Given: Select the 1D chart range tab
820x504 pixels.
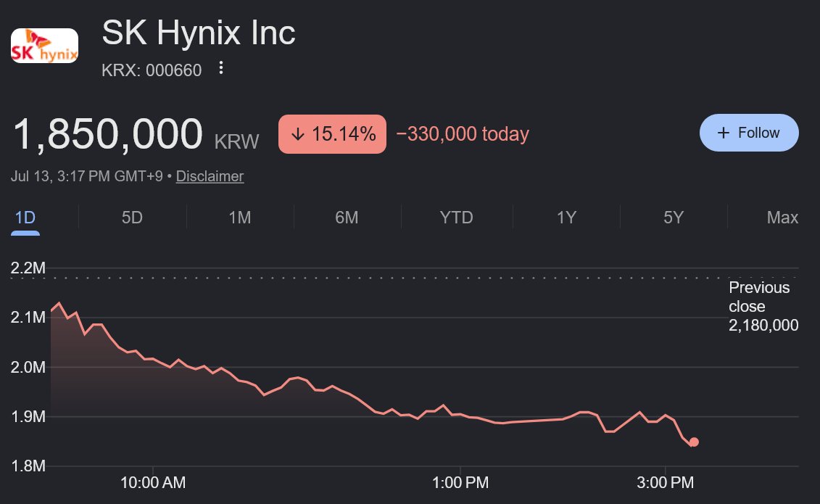Looking at the screenshot, I should (x=25, y=218).
